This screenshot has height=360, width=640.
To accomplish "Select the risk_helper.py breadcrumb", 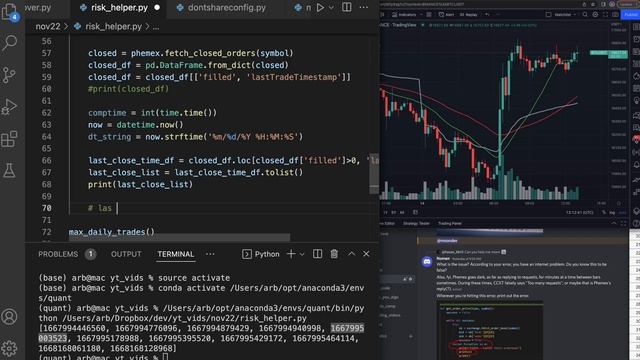I will (113, 27).
